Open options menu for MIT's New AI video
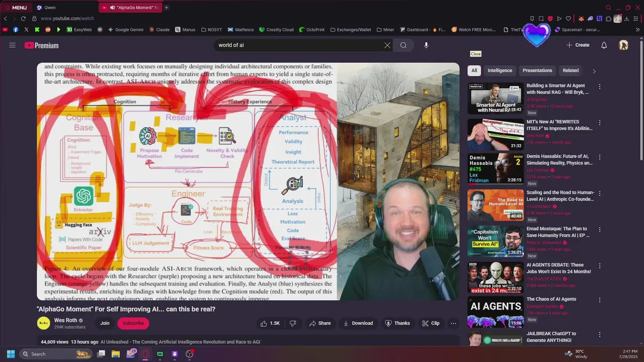The image size is (644, 362). point(599,123)
